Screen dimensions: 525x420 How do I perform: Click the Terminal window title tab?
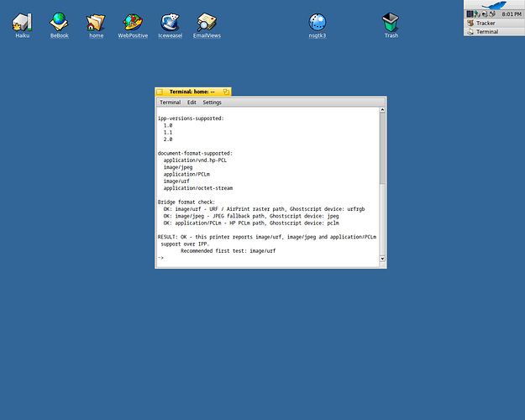192,92
